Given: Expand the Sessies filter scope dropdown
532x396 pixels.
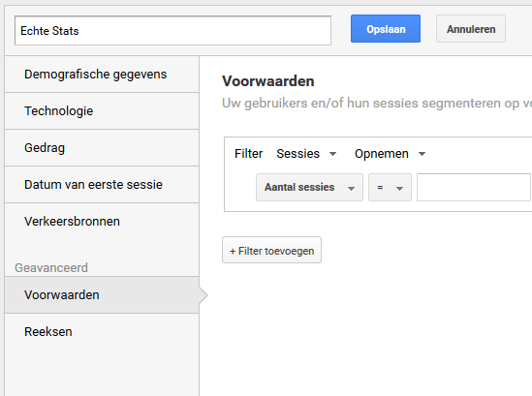Looking at the screenshot, I should pos(306,154).
